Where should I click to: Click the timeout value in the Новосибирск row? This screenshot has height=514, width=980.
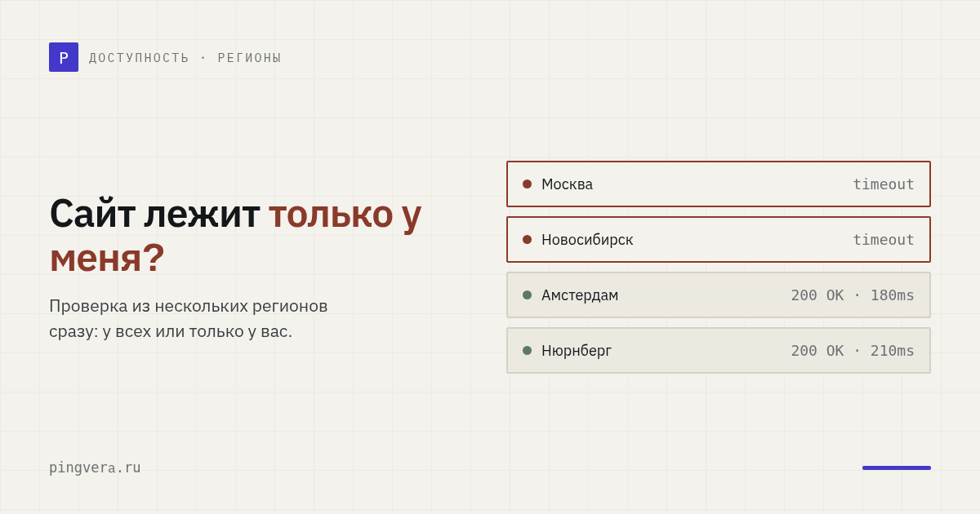pyautogui.click(x=884, y=240)
